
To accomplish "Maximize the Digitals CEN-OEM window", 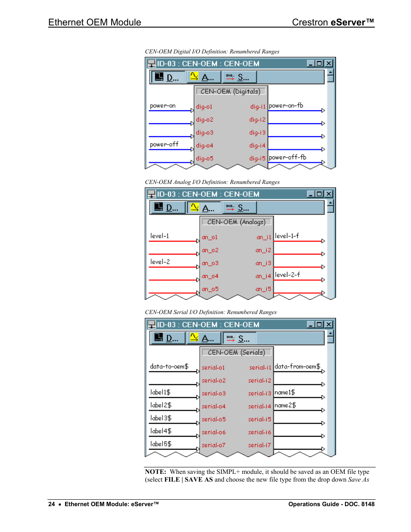I will pyautogui.click(x=319, y=63).
